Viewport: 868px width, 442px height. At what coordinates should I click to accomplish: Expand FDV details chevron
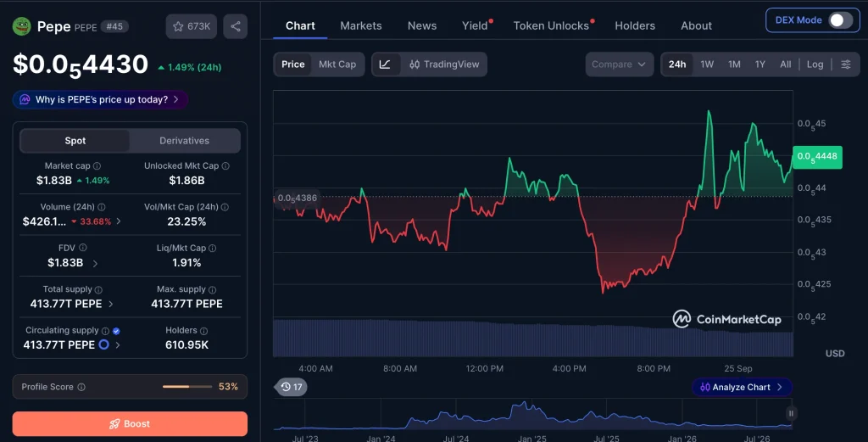[95, 263]
